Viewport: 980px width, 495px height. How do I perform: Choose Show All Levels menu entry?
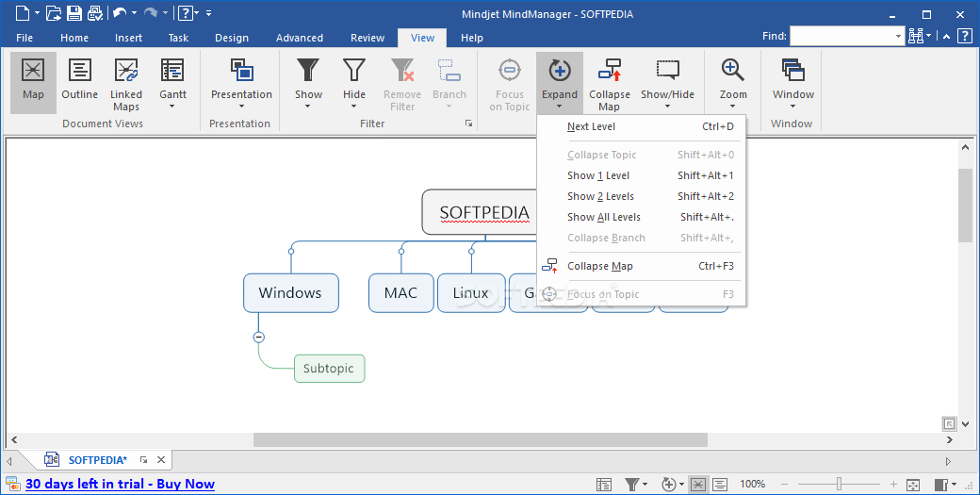click(642, 217)
